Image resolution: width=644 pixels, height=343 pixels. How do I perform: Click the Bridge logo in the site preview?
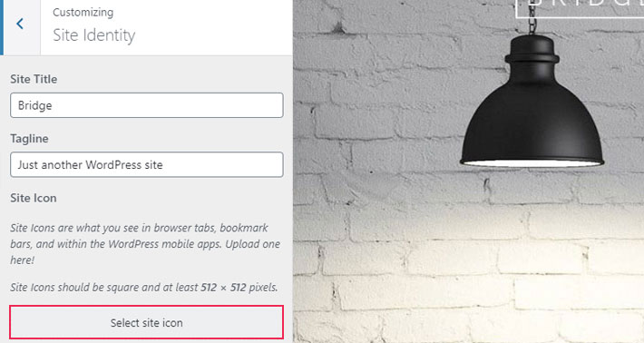[580, 7]
